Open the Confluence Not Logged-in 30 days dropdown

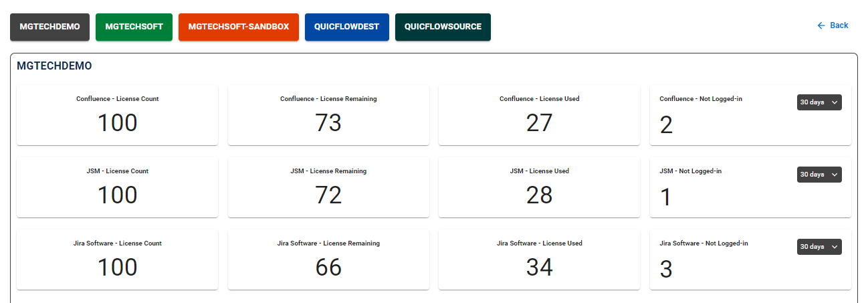pos(819,102)
